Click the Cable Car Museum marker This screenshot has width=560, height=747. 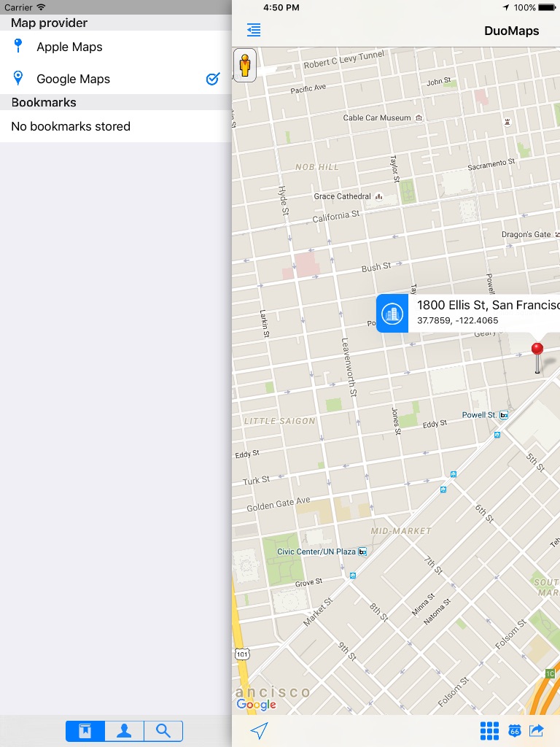[x=419, y=117]
